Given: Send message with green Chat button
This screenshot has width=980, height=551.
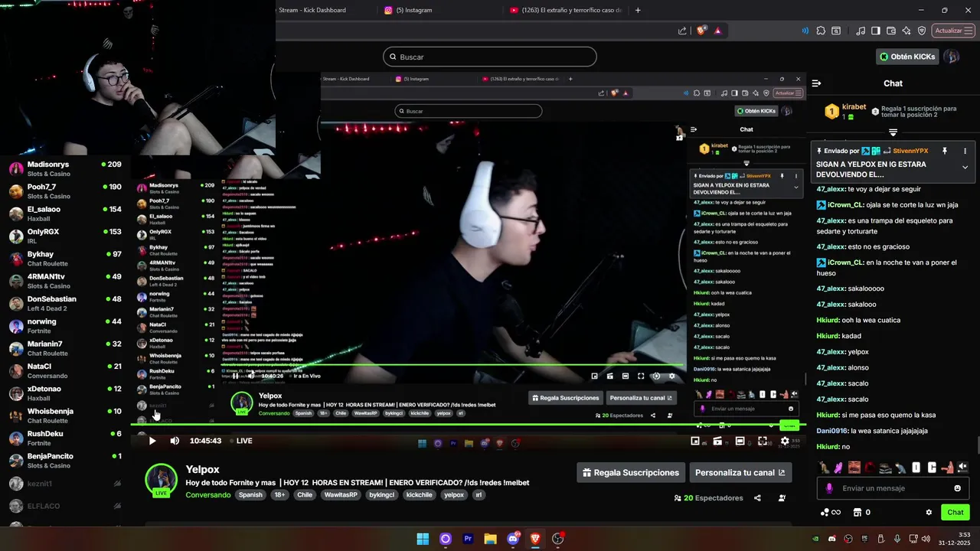Looking at the screenshot, I should tap(955, 512).
